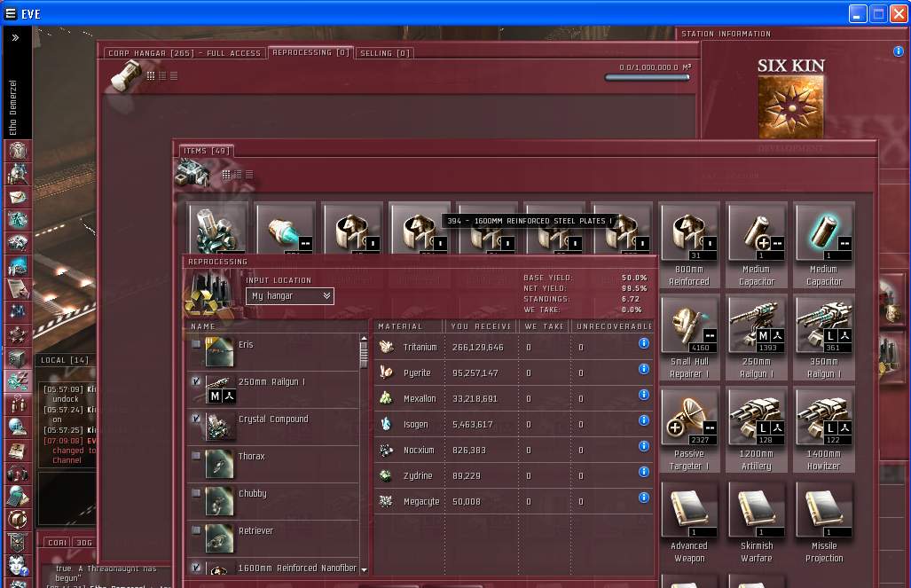Click the Tritanium quantity 266,129,646
This screenshot has height=588, width=911.
(477, 348)
